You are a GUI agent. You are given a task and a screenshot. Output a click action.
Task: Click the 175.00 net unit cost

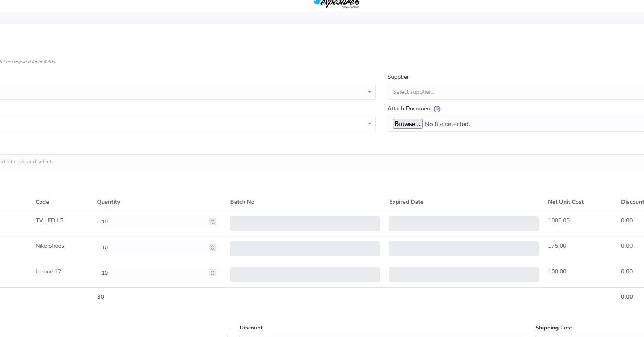coord(557,246)
